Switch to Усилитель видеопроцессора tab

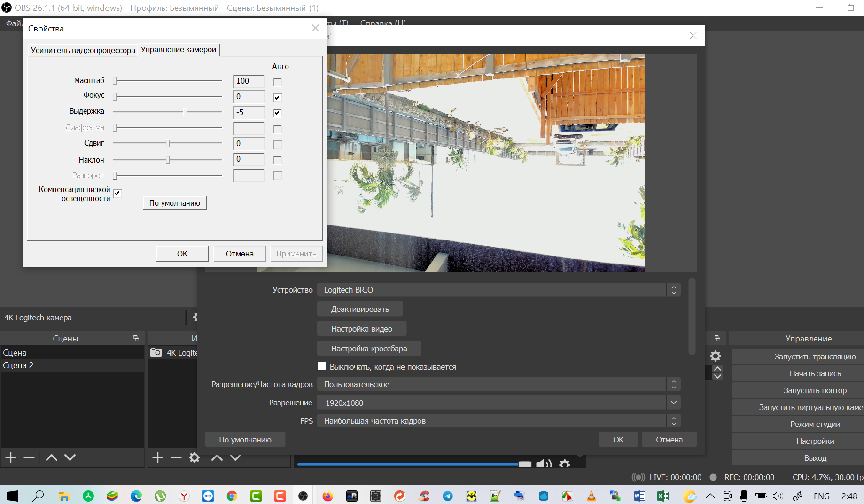point(83,50)
